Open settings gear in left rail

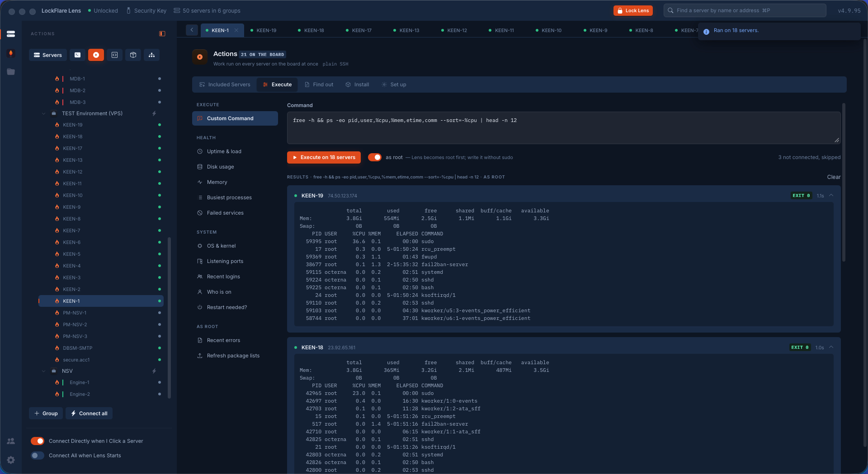(x=11, y=460)
